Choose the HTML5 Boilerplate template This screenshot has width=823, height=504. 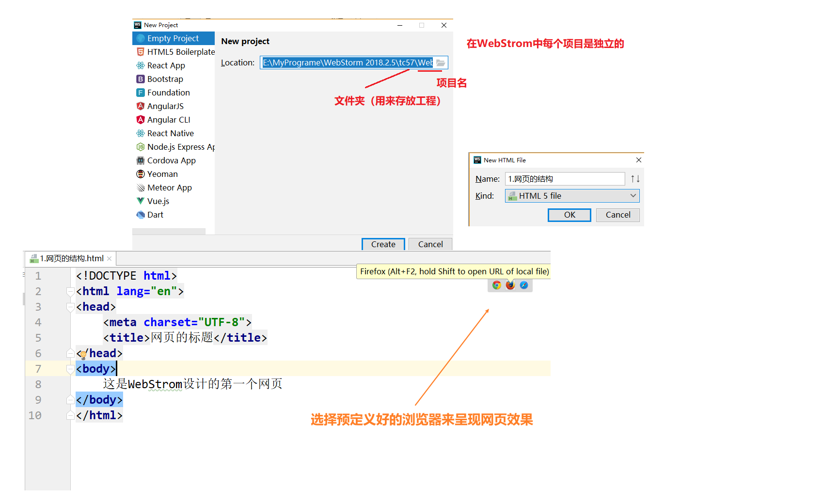(173, 52)
